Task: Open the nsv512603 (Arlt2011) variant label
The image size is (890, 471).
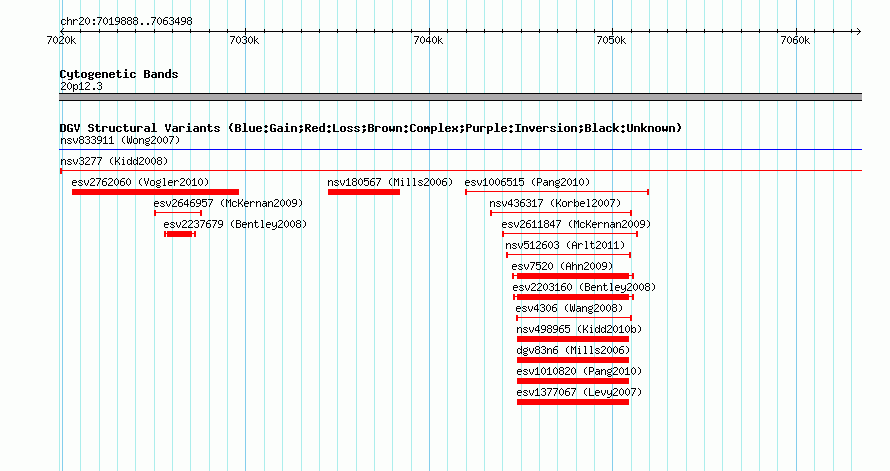Action: [565, 245]
